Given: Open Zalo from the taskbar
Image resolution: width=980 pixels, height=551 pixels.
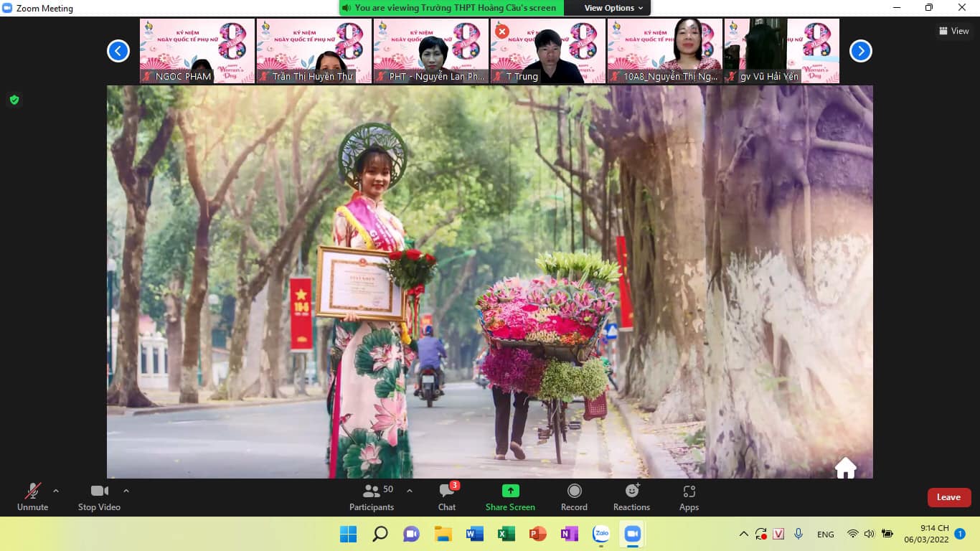Looking at the screenshot, I should (601, 534).
